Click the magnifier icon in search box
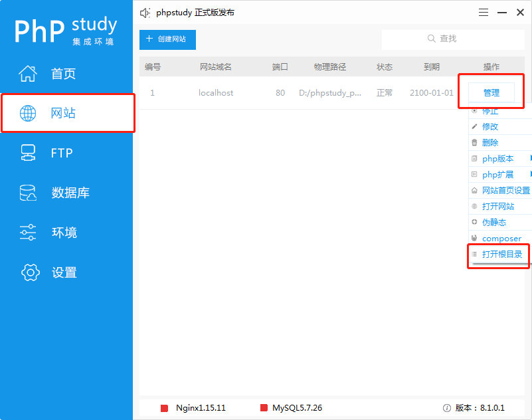This screenshot has height=420, width=532. (431, 39)
